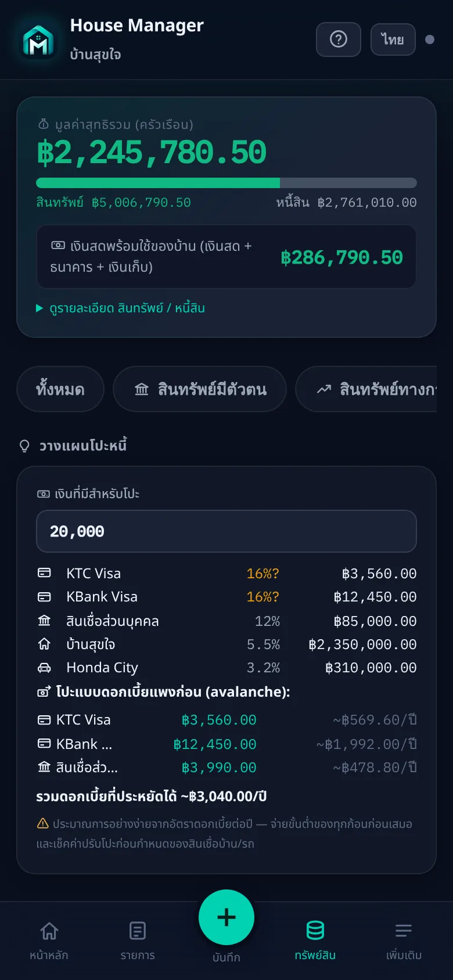Click the สินเชื่อส่วนบุคคล loan row
Image resolution: width=453 pixels, height=980 pixels.
(x=227, y=621)
